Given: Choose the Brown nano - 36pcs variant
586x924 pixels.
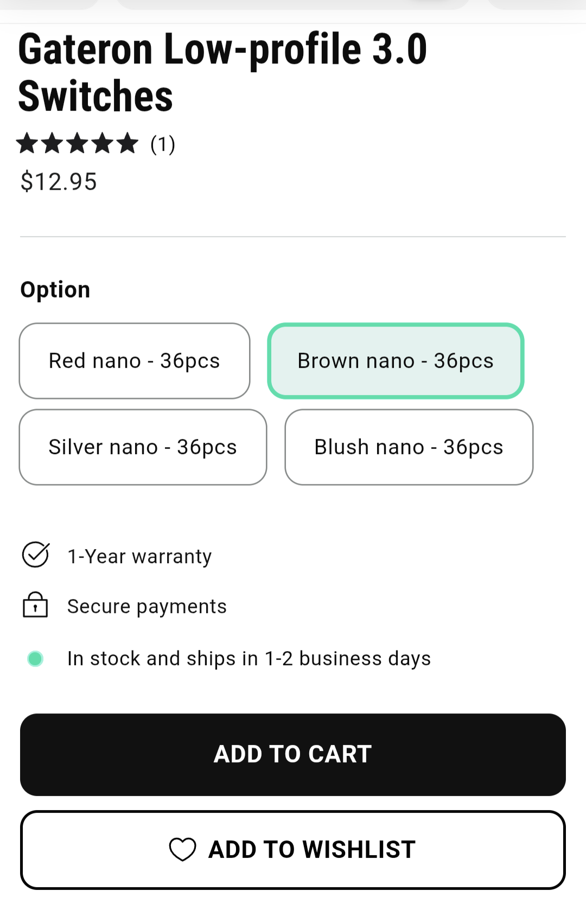Looking at the screenshot, I should coord(396,361).
